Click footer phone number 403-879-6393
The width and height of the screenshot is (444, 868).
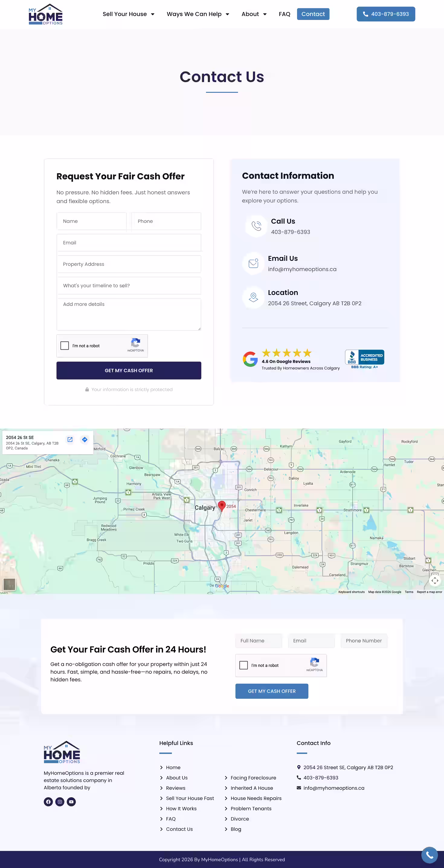click(321, 778)
